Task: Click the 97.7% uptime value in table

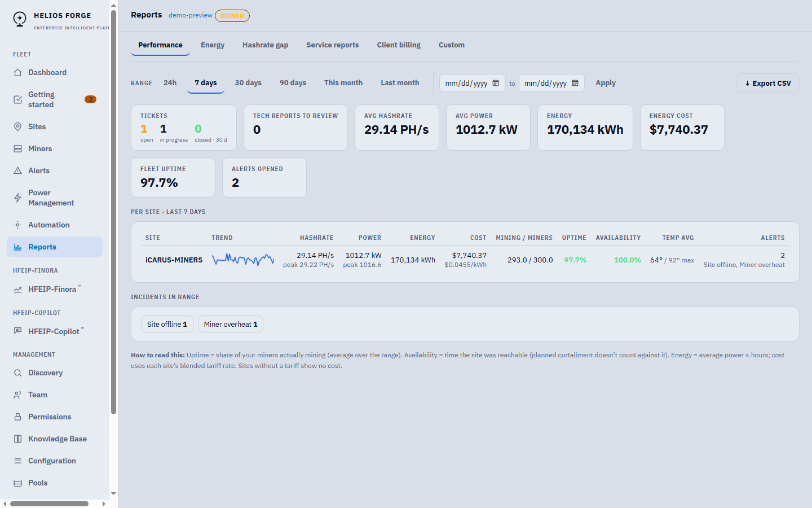Action: tap(575, 260)
